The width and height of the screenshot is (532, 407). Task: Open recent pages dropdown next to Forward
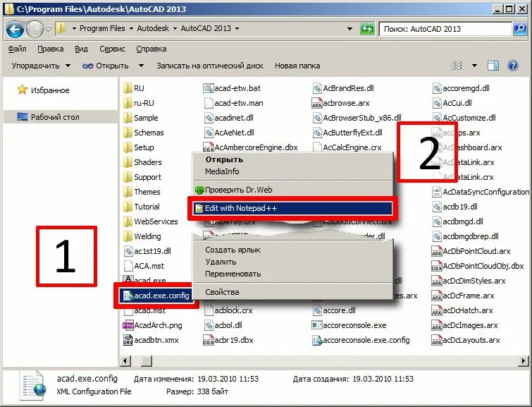[48, 29]
